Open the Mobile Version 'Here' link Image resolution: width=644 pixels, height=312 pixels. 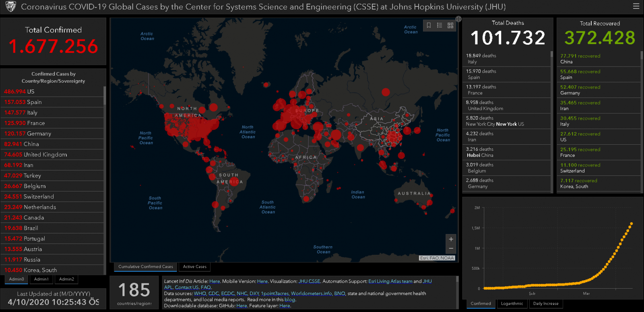262,281
